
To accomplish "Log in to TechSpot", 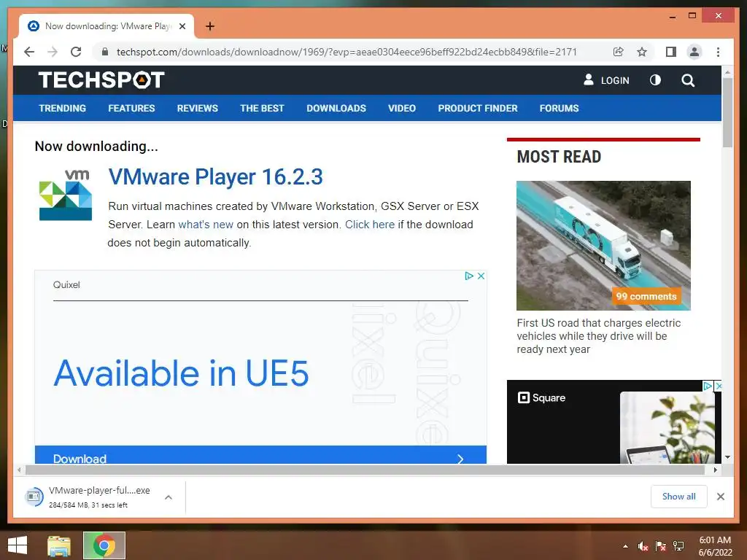I will pyautogui.click(x=606, y=80).
